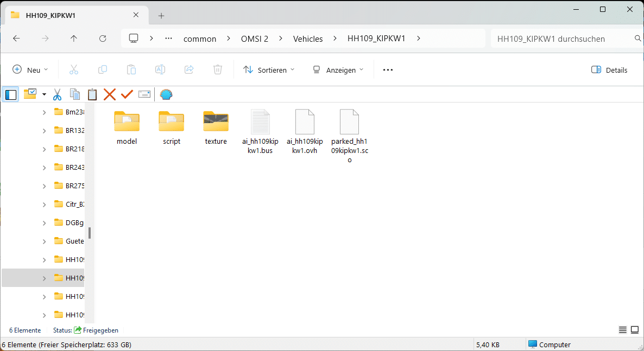Click the red X delete icon

110,94
